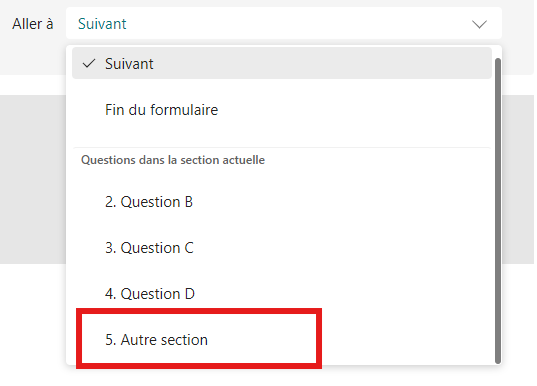Open the Aller à combo box

tap(284, 24)
